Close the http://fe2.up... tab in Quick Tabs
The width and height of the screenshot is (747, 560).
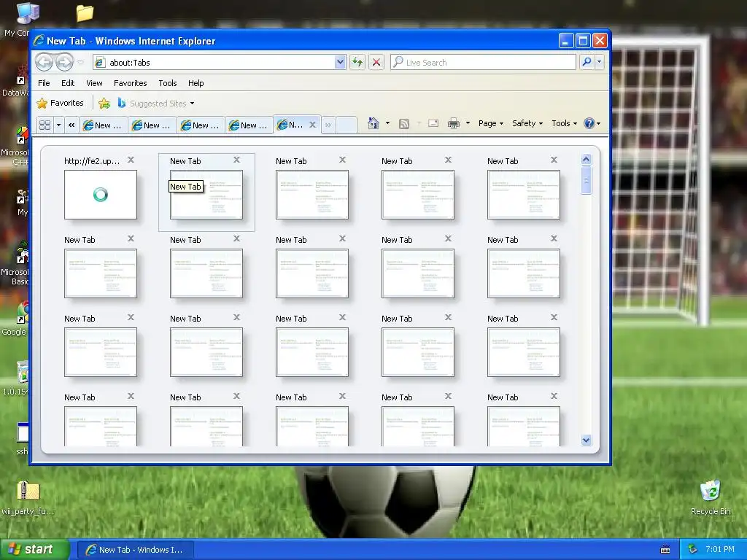131,160
